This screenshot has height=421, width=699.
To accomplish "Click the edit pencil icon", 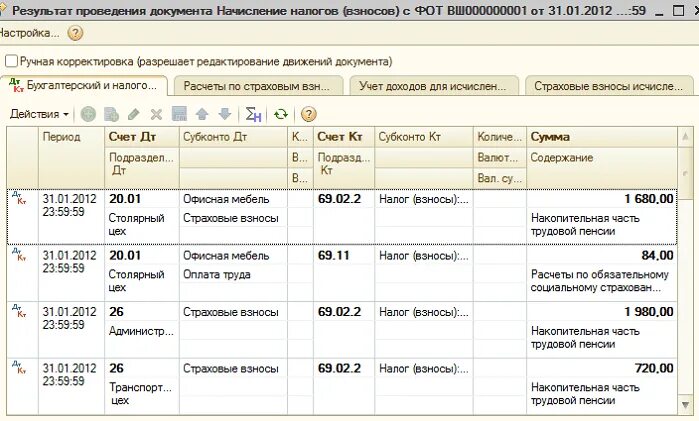I will (x=134, y=115).
